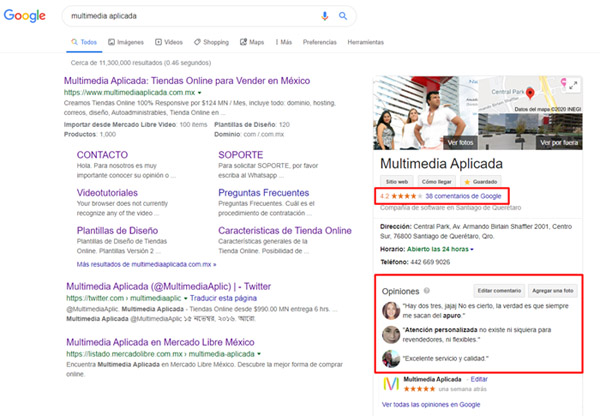Click the Multimedia Aplicada green logo icon
Screen dimensions: 600x416
pyautogui.click(x=393, y=384)
